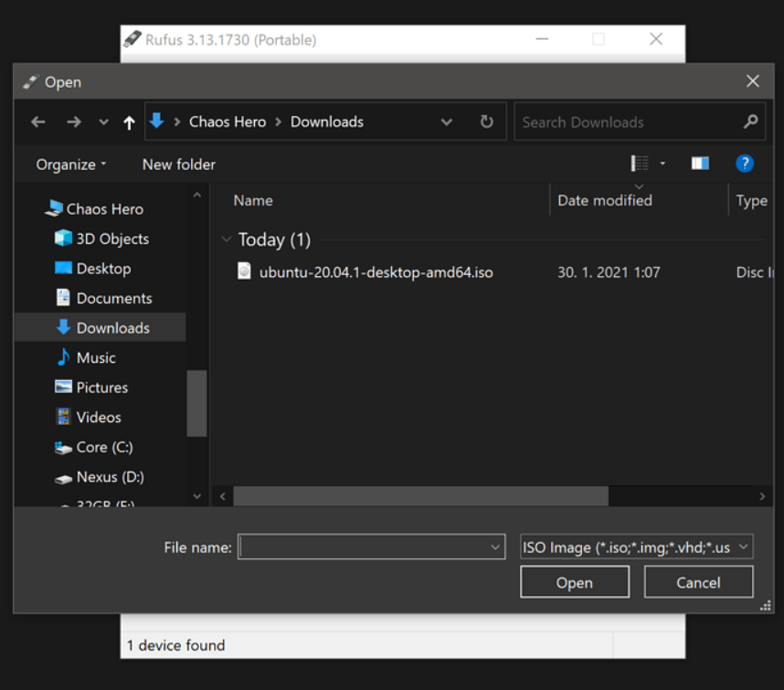Click the 3D Objects cube icon
The width and height of the screenshot is (784, 690).
pyautogui.click(x=63, y=238)
